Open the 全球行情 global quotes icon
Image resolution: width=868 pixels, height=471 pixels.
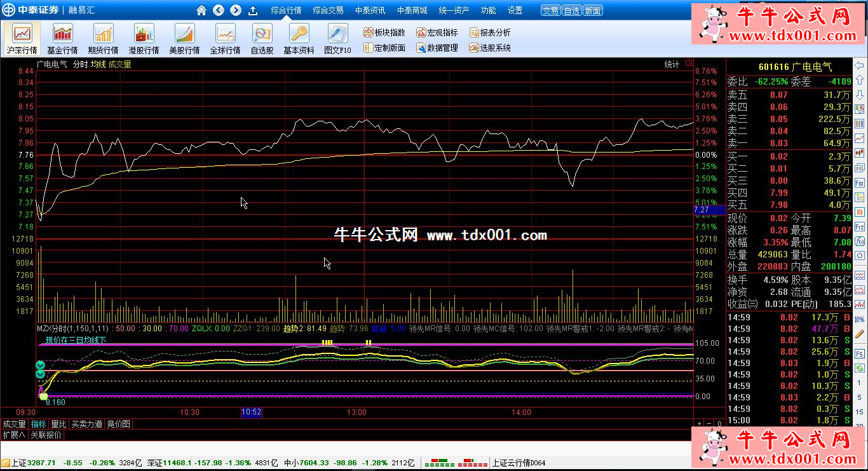[225, 39]
